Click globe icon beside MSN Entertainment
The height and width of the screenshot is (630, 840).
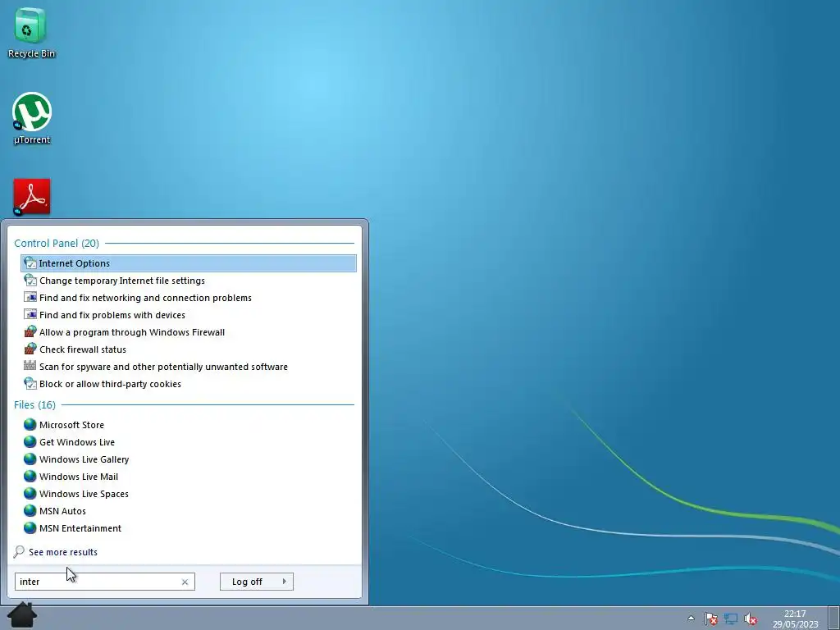coord(30,527)
